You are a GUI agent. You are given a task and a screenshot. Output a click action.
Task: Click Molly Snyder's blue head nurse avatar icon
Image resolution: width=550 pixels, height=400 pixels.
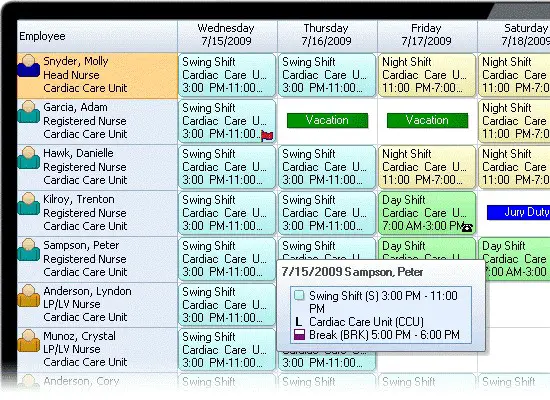pyautogui.click(x=28, y=66)
